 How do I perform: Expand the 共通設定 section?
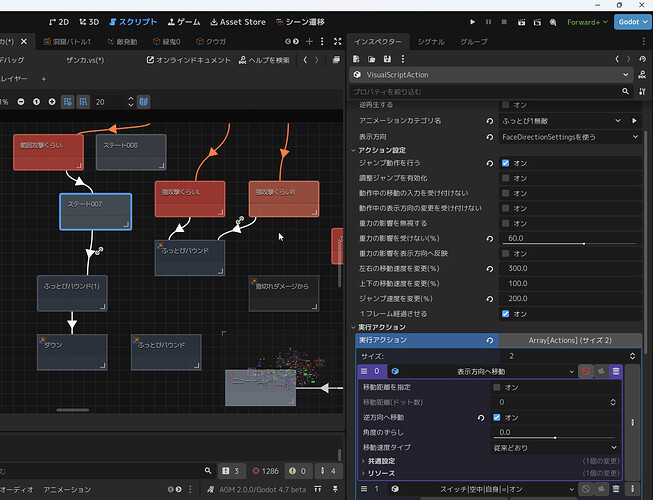(x=381, y=461)
